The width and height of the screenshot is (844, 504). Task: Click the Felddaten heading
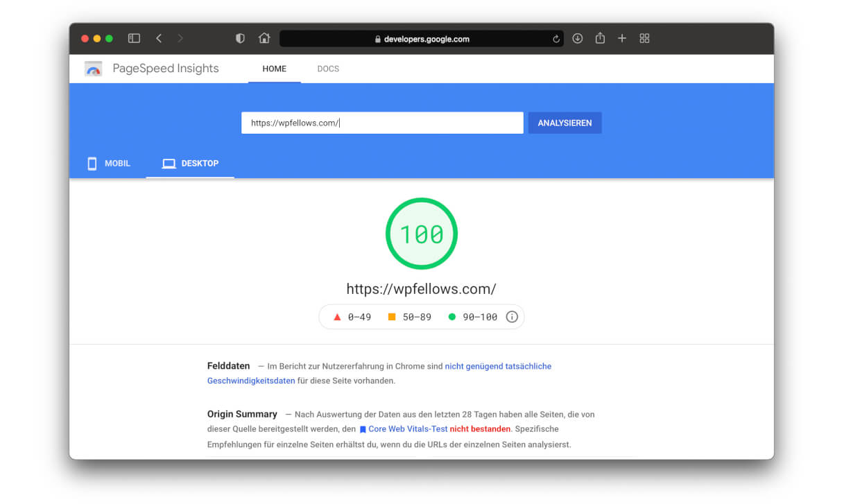(x=228, y=366)
